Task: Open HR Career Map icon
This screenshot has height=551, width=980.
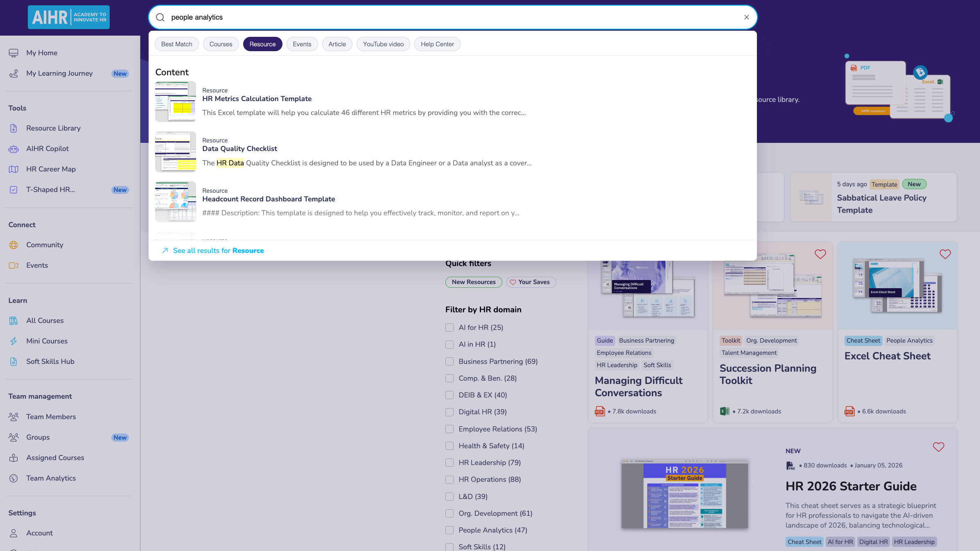Action: tap(14, 169)
